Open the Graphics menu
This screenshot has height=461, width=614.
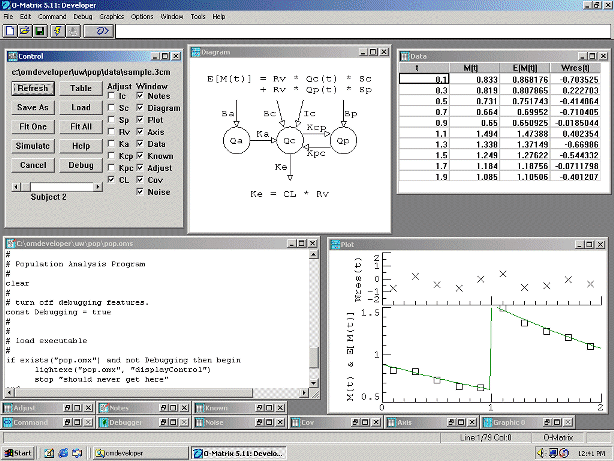[x=112, y=16]
